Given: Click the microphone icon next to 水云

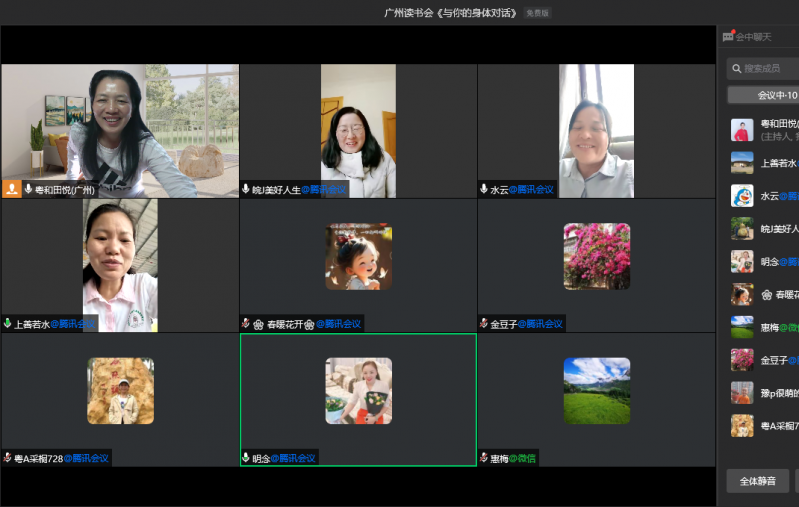Looking at the screenshot, I should click(484, 189).
